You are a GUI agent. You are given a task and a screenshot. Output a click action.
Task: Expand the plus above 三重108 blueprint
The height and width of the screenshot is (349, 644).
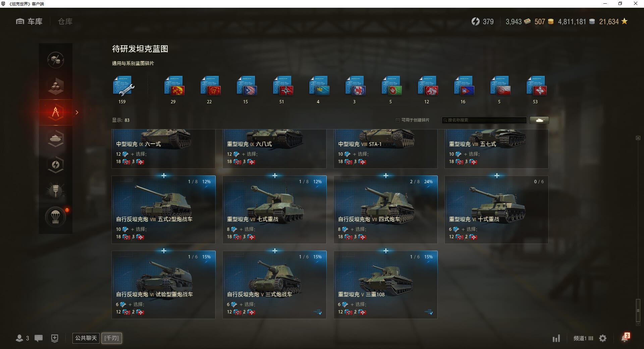pyautogui.click(x=386, y=251)
